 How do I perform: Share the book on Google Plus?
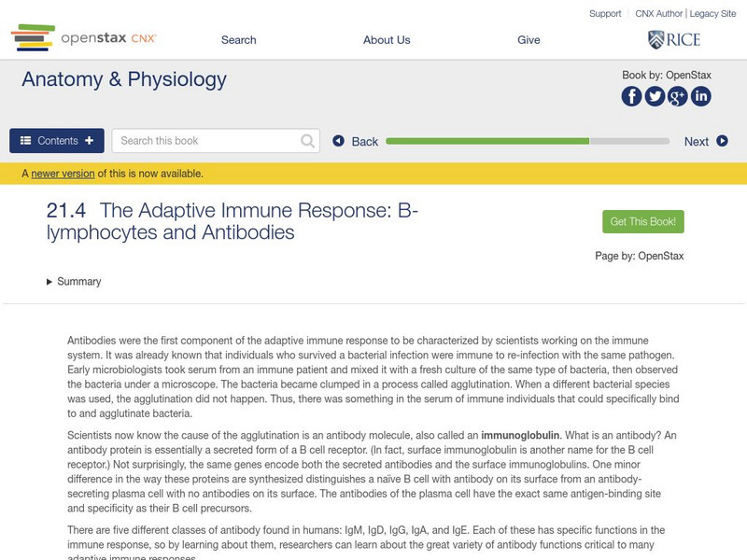[677, 96]
